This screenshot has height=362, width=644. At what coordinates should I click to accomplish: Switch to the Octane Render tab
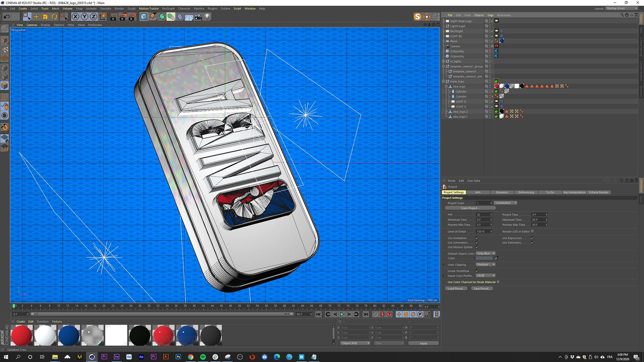(x=598, y=192)
